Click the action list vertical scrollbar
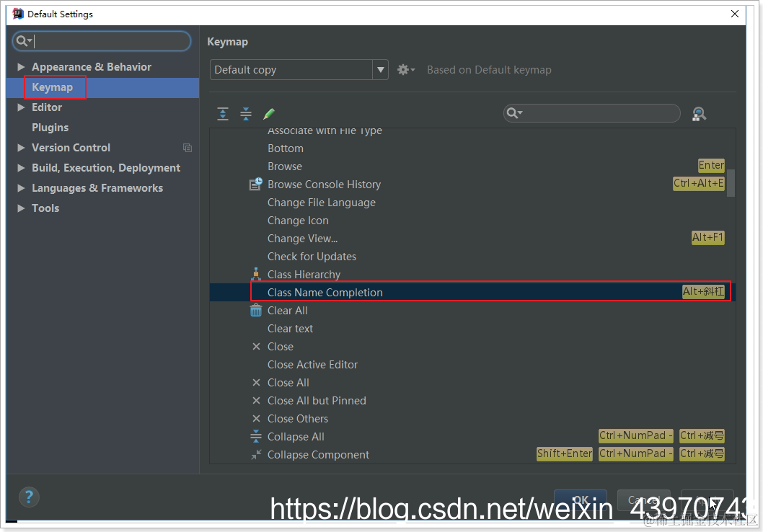The image size is (763, 532). click(731, 183)
